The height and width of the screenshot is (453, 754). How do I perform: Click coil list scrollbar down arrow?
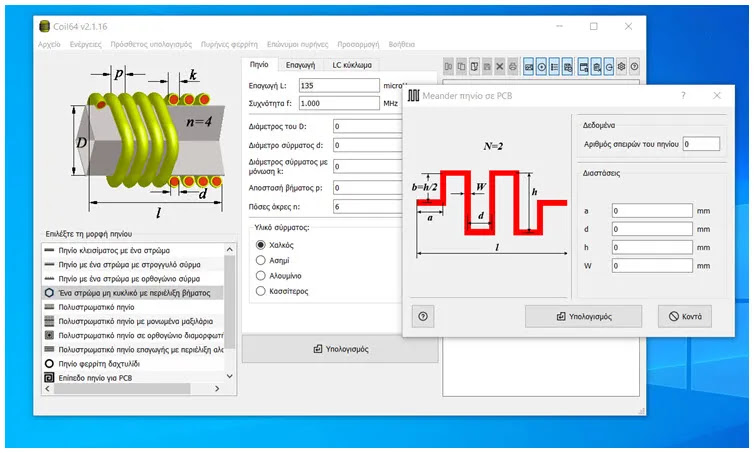tap(229, 376)
